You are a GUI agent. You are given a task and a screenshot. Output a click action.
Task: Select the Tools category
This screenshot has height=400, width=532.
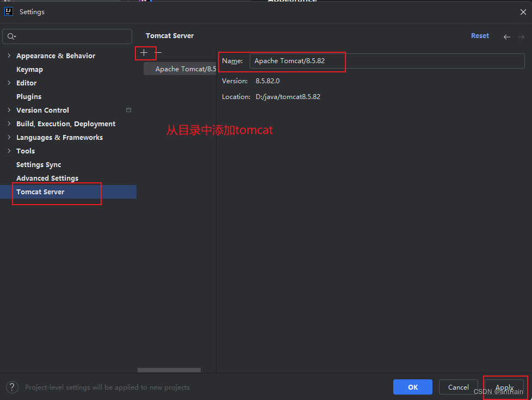pyautogui.click(x=26, y=151)
